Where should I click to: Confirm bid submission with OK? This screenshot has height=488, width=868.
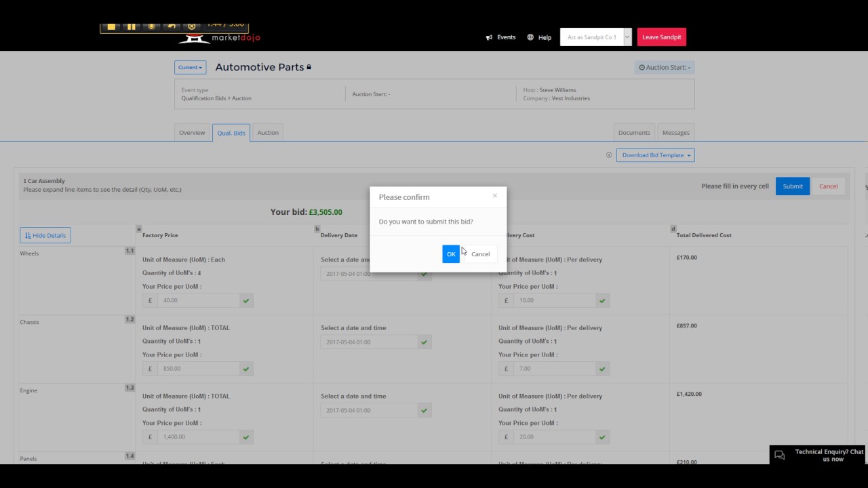coord(451,254)
